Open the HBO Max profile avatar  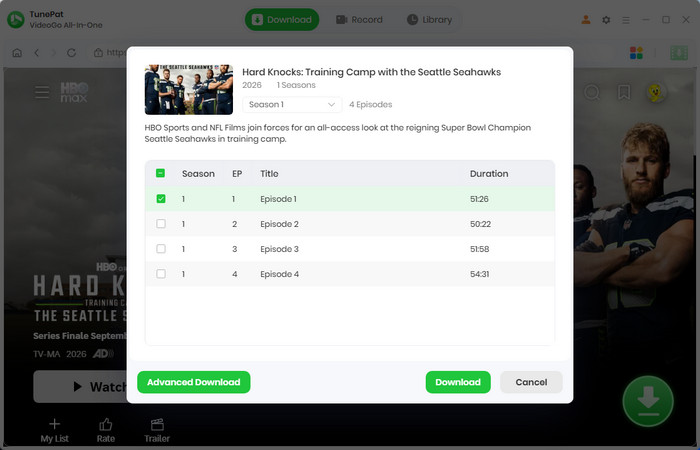coord(655,92)
